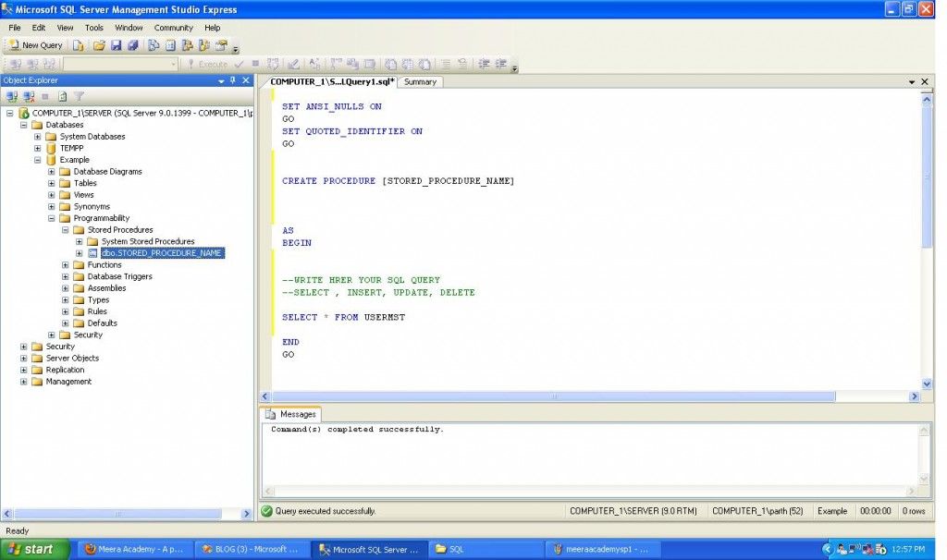Click Refresh icon in Object Explorer toolbar

tap(62, 96)
